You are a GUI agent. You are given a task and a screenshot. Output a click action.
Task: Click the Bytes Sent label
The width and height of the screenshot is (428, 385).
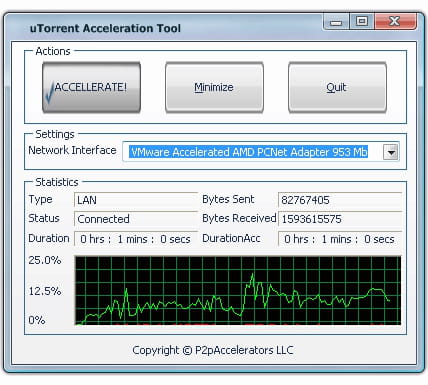(x=228, y=199)
